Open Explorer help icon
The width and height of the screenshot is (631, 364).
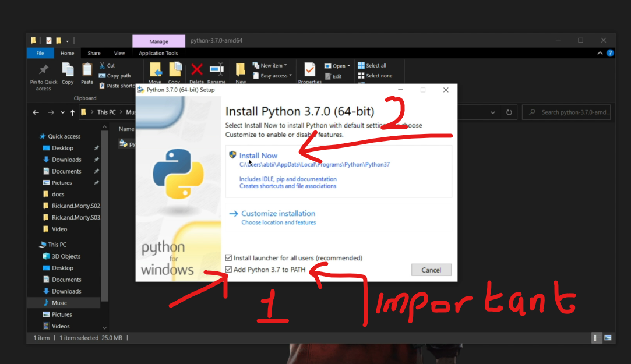tap(610, 53)
